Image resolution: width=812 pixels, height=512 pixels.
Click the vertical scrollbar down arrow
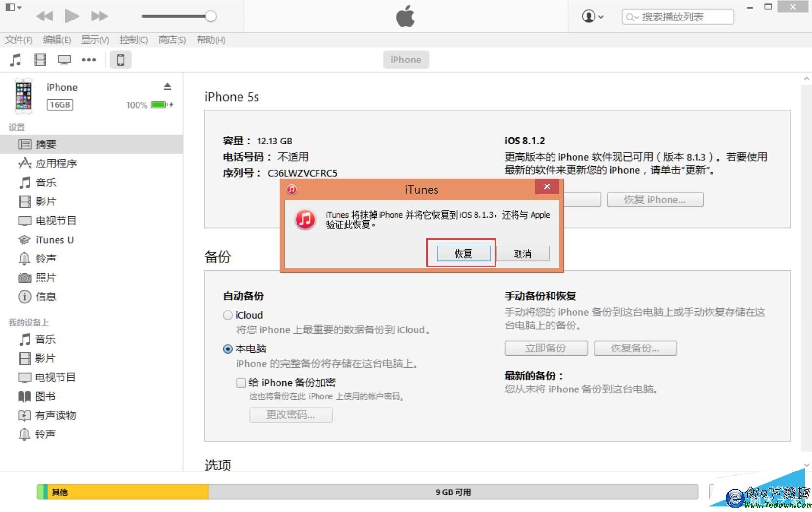(x=806, y=465)
